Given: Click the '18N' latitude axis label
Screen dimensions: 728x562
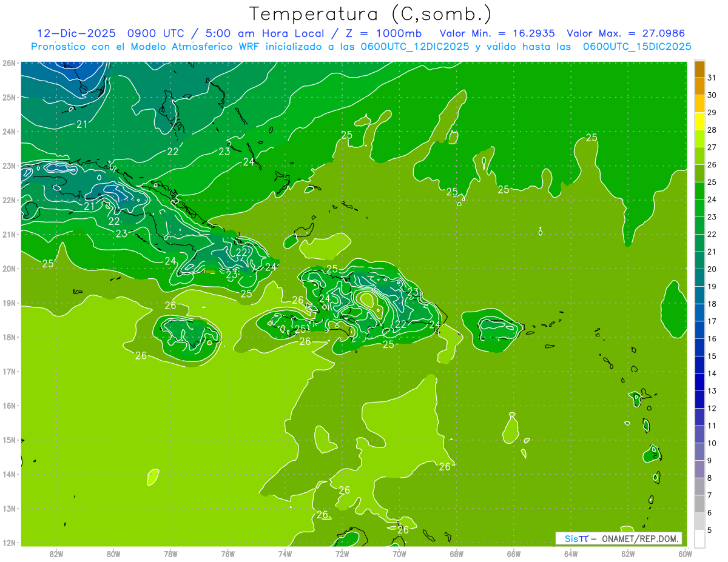Looking at the screenshot, I should tap(9, 337).
